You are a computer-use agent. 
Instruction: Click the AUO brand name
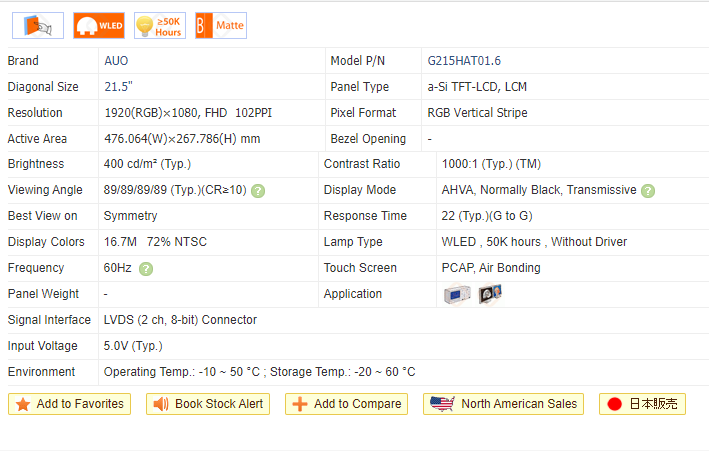pyautogui.click(x=116, y=61)
